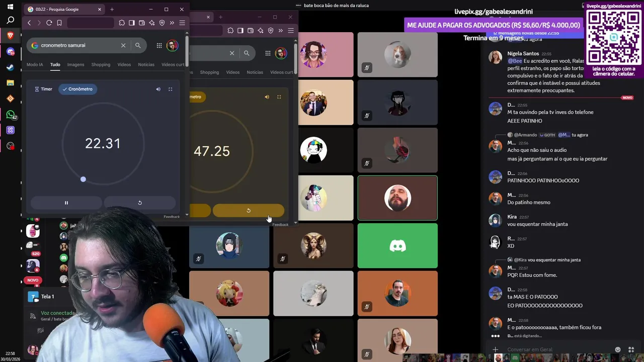Click Feedback link under front stopwatch
Image resolution: width=644 pixels, height=362 pixels.
pyautogui.click(x=172, y=217)
